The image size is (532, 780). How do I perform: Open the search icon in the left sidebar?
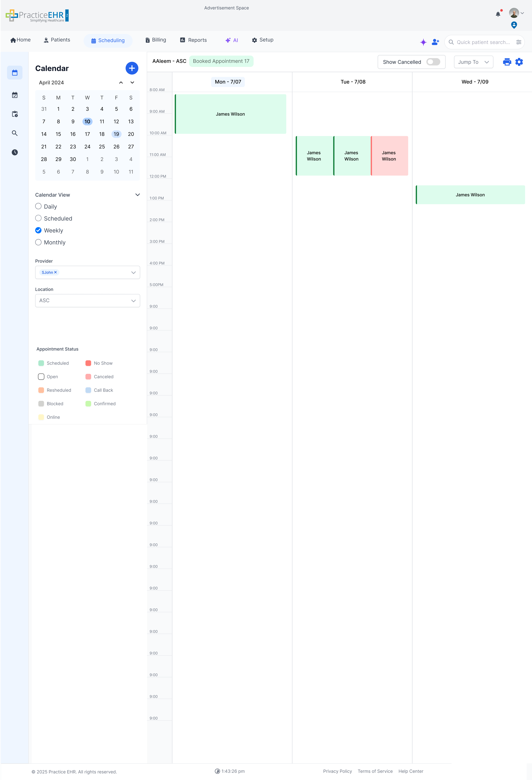15,133
